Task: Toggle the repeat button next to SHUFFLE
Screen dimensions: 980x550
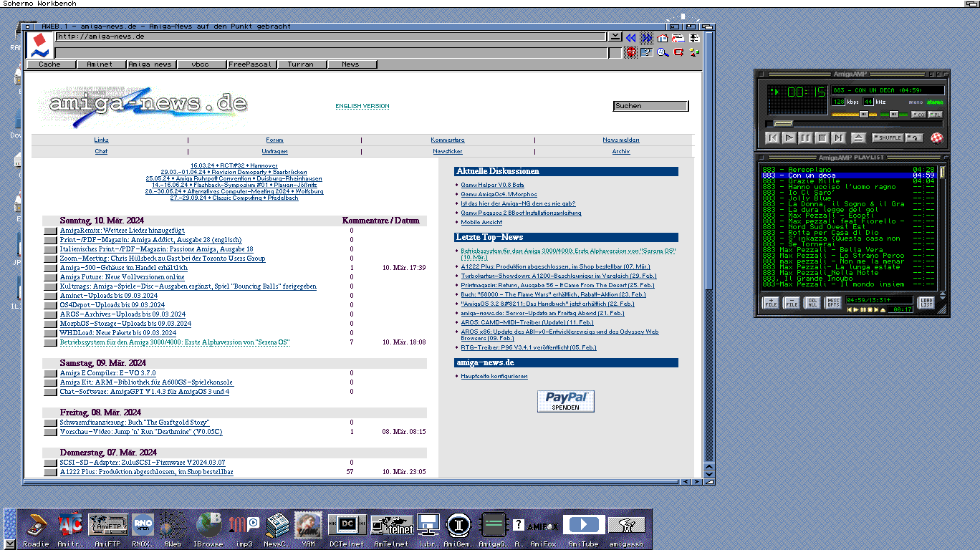Action: coord(914,138)
